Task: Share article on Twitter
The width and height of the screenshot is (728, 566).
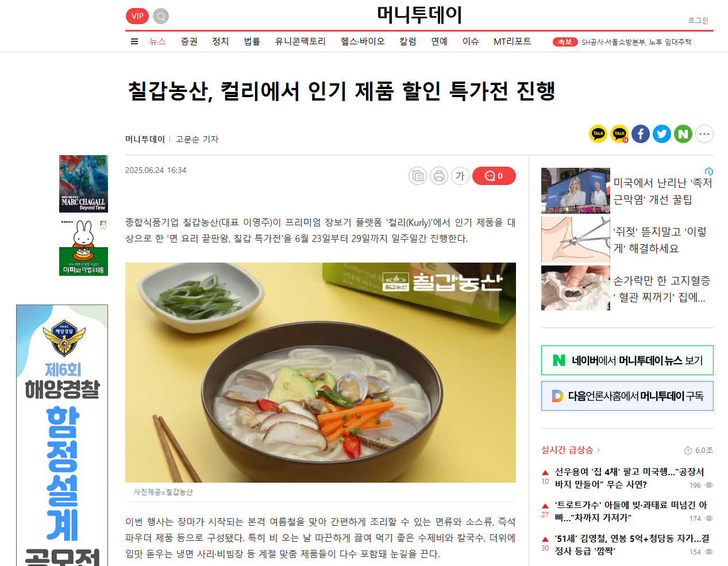Action: pos(662,134)
